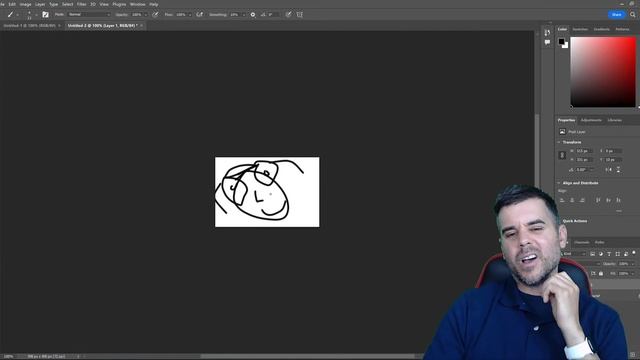
Task: Toggle the Brush Settings panel icon
Action: tap(45, 15)
